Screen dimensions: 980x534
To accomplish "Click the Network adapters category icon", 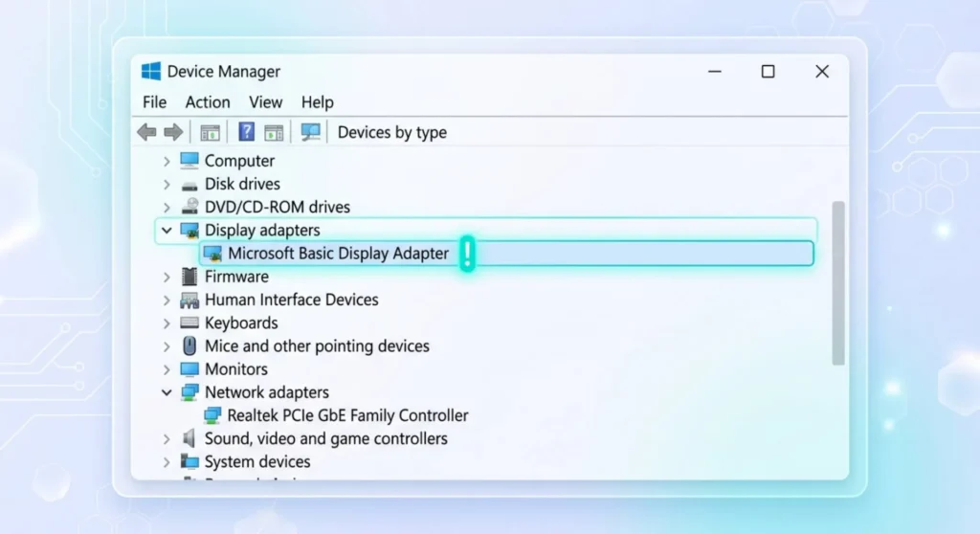I will 189,392.
